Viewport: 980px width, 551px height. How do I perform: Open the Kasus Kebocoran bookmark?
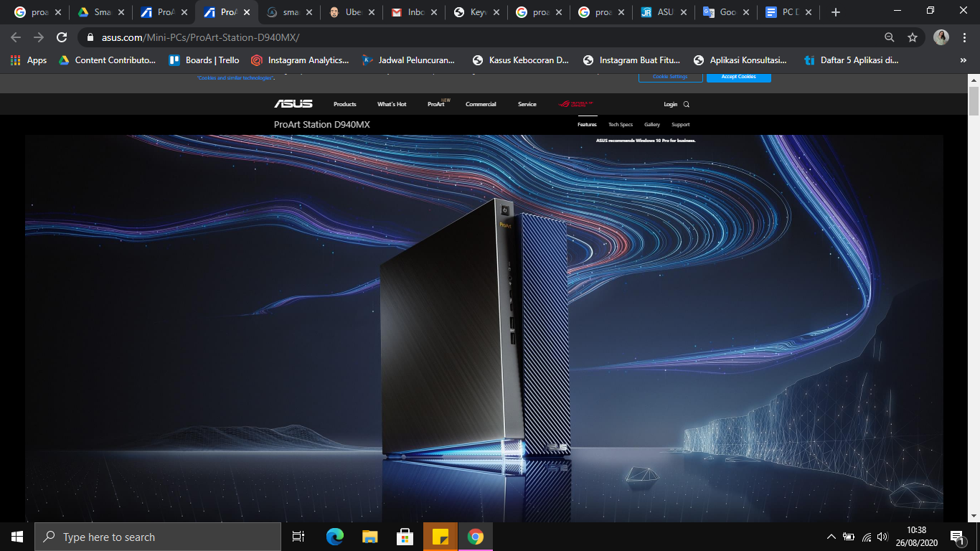click(520, 60)
